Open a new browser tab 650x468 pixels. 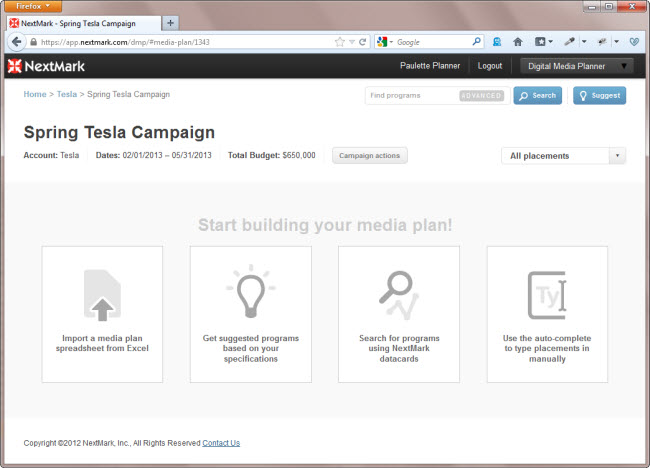tap(170, 23)
